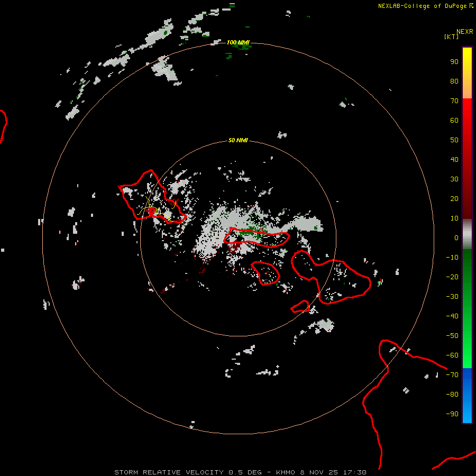The height and width of the screenshot is (476, 476).
Task: Click the 0 value on velocity scale
Action: 456,237
